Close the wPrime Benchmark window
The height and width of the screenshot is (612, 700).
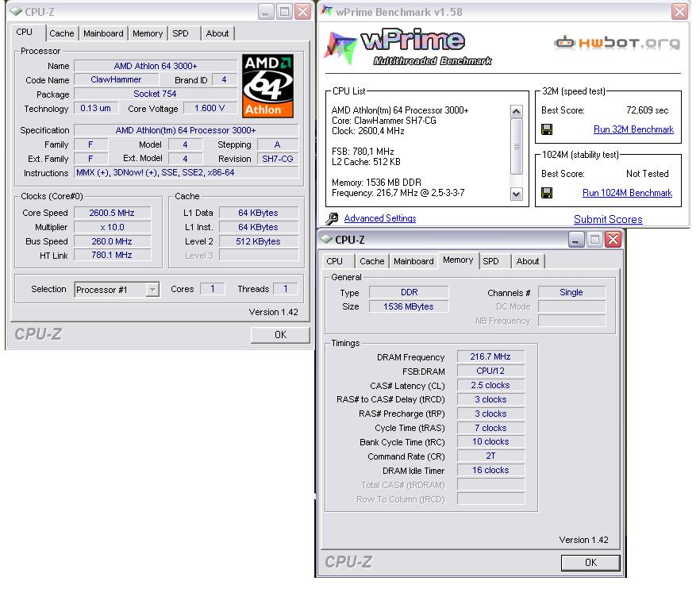click(x=679, y=12)
